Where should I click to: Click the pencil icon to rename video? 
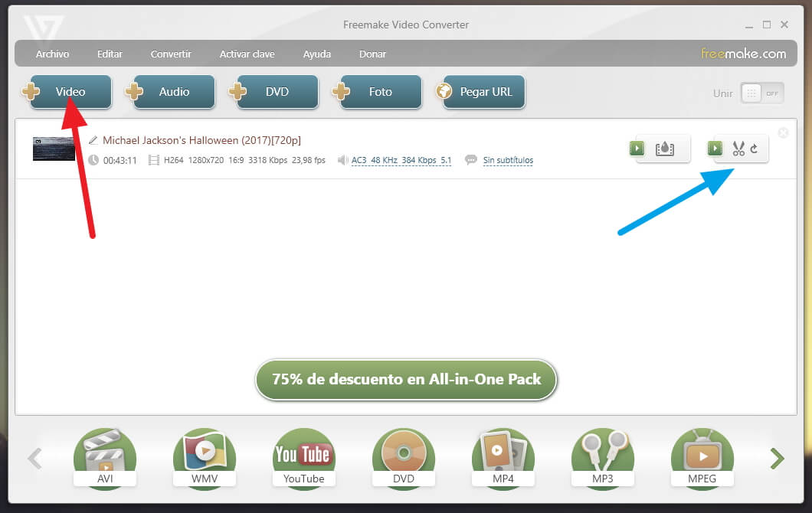click(x=93, y=140)
